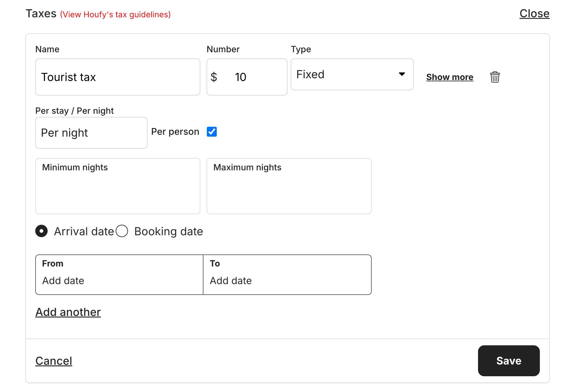Viewport: 585px width, 392px height.
Task: Click the Add another link
Action: (x=68, y=312)
